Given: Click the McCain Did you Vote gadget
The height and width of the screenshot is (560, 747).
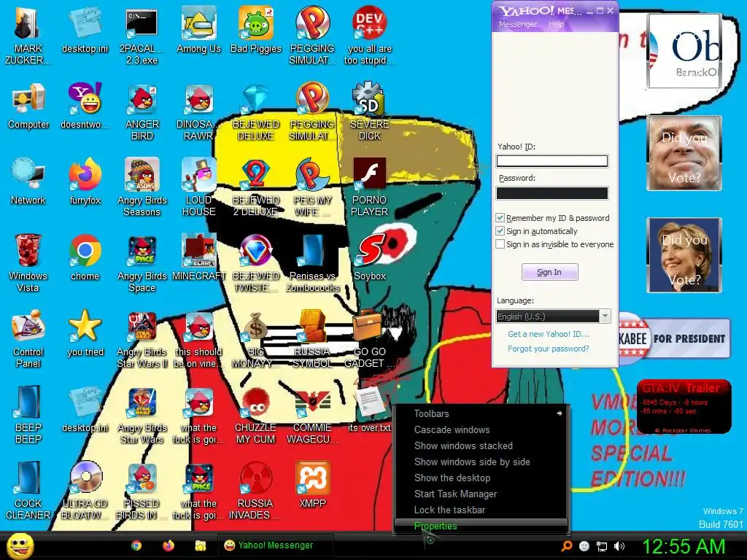Looking at the screenshot, I should (x=684, y=153).
